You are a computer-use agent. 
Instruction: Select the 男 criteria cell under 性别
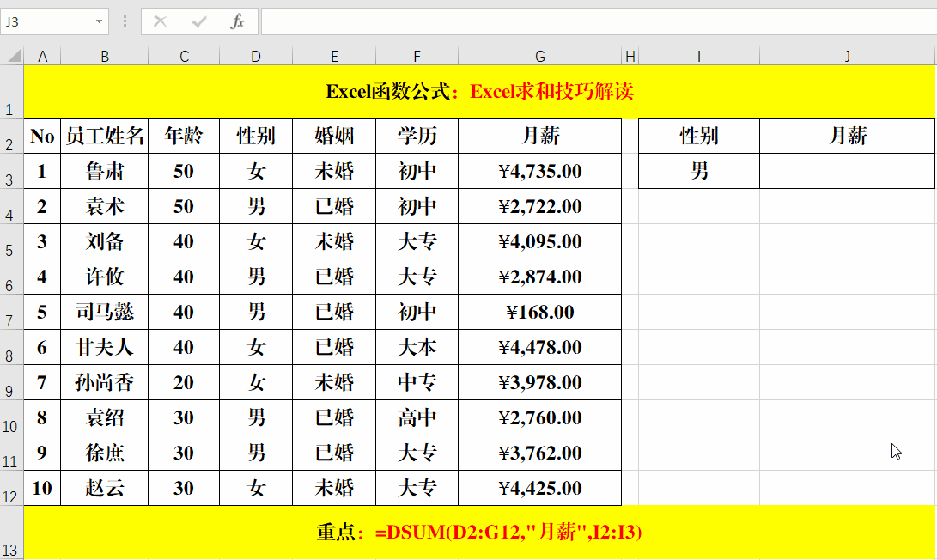(698, 171)
